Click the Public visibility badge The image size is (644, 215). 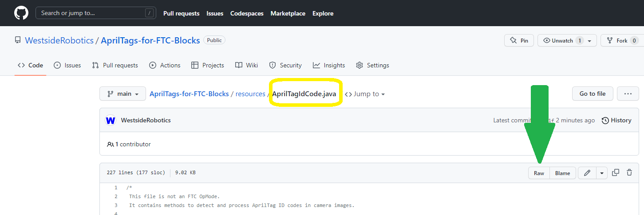pyautogui.click(x=214, y=40)
